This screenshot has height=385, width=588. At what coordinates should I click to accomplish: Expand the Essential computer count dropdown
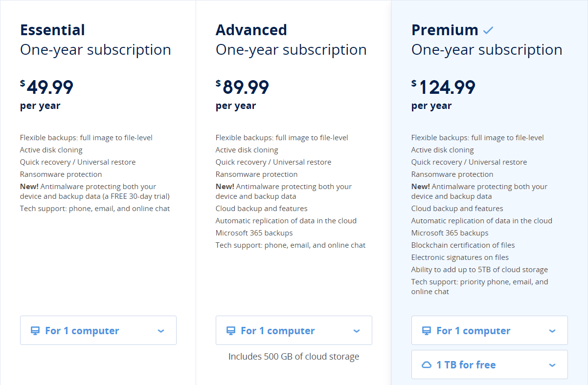click(160, 330)
